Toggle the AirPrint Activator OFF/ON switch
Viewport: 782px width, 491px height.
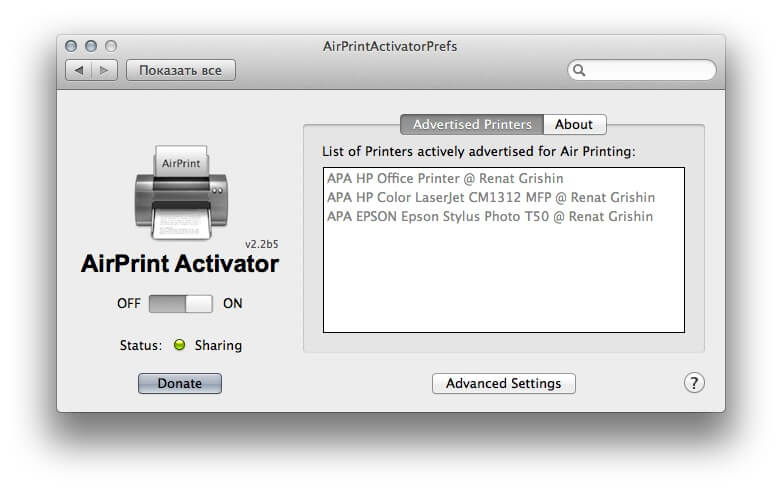click(181, 303)
